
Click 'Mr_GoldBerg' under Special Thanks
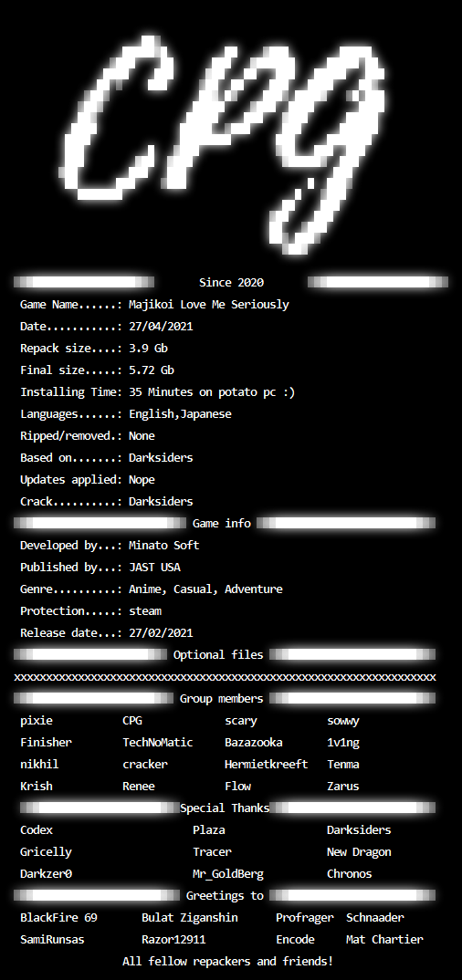pyautogui.click(x=228, y=873)
